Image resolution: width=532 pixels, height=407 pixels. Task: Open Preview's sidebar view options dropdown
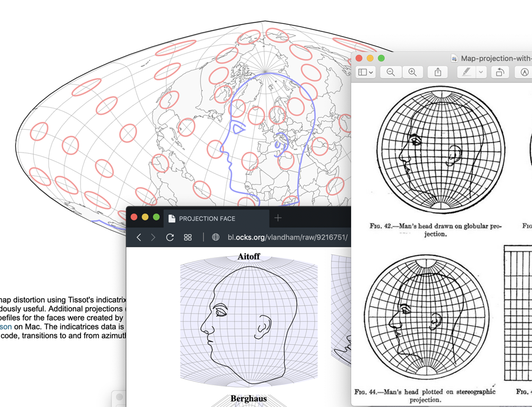tap(366, 72)
